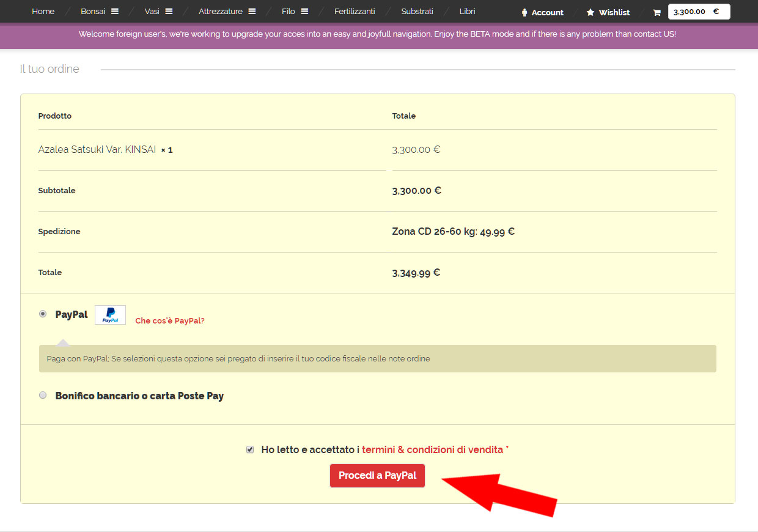Click the purple welcome banner message
This screenshot has height=532, width=758.
(377, 34)
